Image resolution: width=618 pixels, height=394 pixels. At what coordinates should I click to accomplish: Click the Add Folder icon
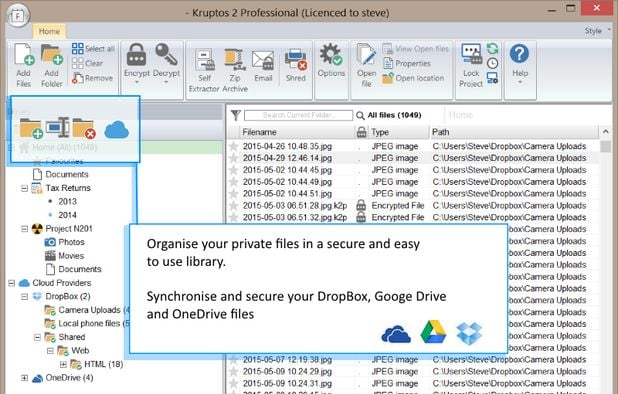[x=52, y=54]
